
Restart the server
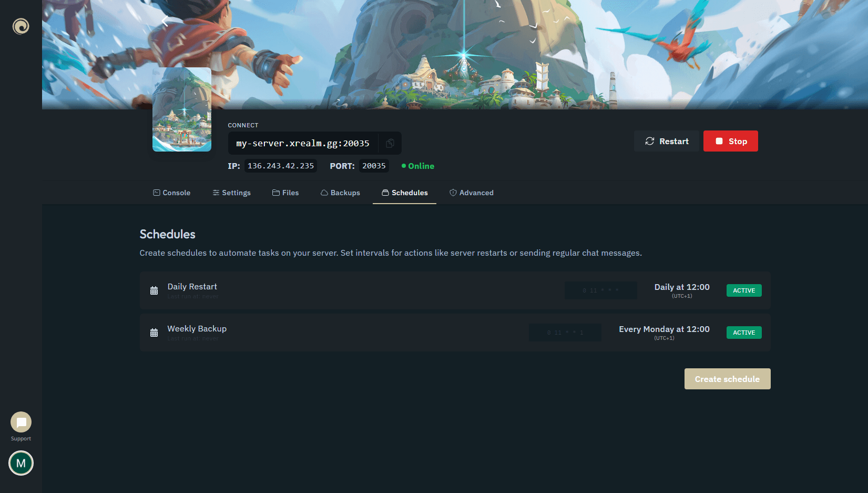[666, 141]
